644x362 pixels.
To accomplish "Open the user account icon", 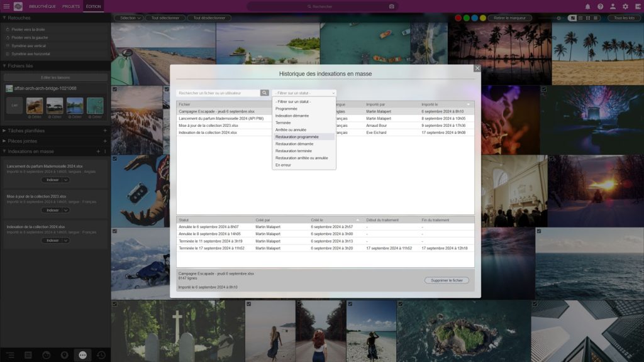I will pos(613,6).
